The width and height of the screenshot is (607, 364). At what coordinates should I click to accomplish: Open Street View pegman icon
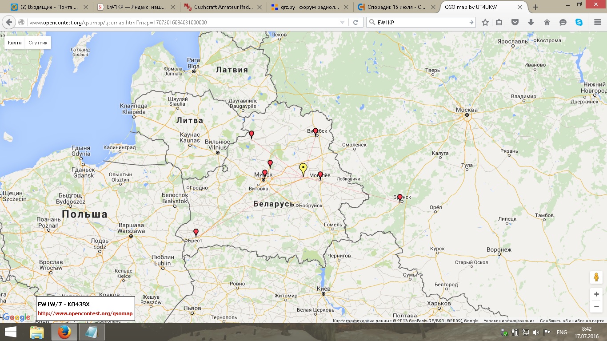596,277
